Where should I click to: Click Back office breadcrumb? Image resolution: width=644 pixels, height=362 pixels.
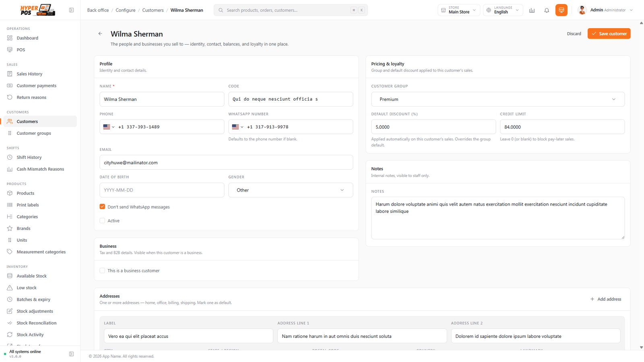tap(98, 10)
